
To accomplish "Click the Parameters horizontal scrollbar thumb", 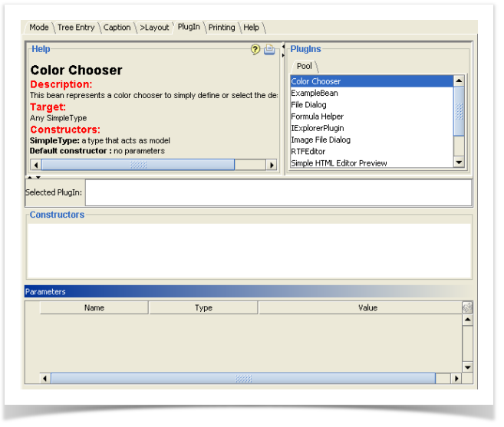I will coord(242,379).
